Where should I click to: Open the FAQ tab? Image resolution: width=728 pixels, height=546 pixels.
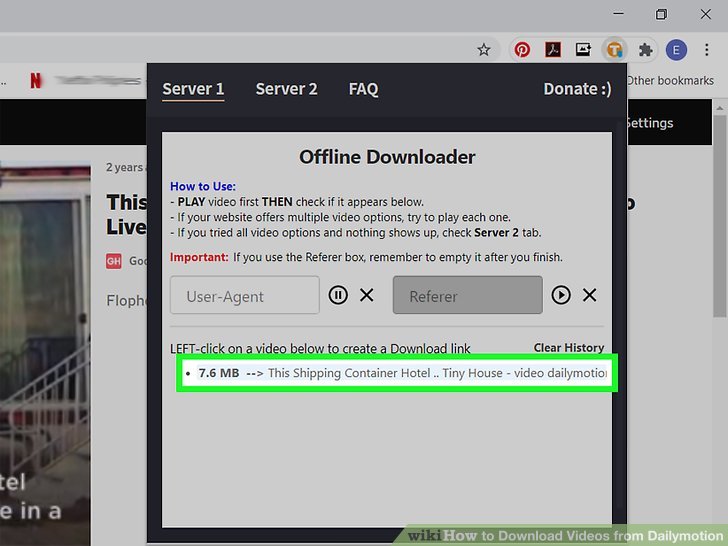pos(364,89)
